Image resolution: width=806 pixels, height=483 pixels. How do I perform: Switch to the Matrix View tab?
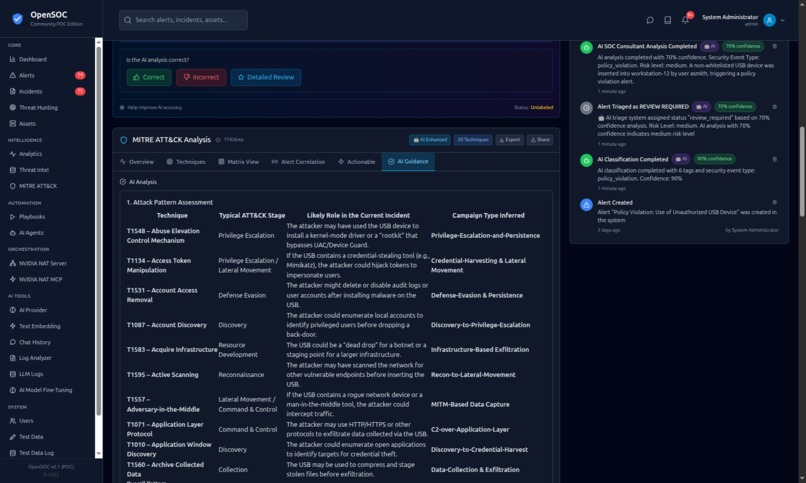point(239,162)
